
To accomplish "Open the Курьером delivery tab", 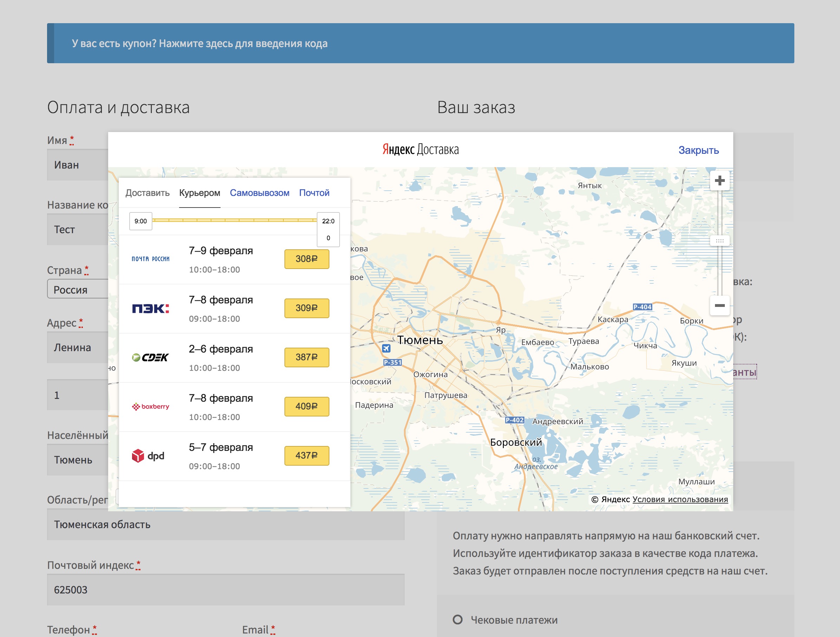I will tap(199, 193).
